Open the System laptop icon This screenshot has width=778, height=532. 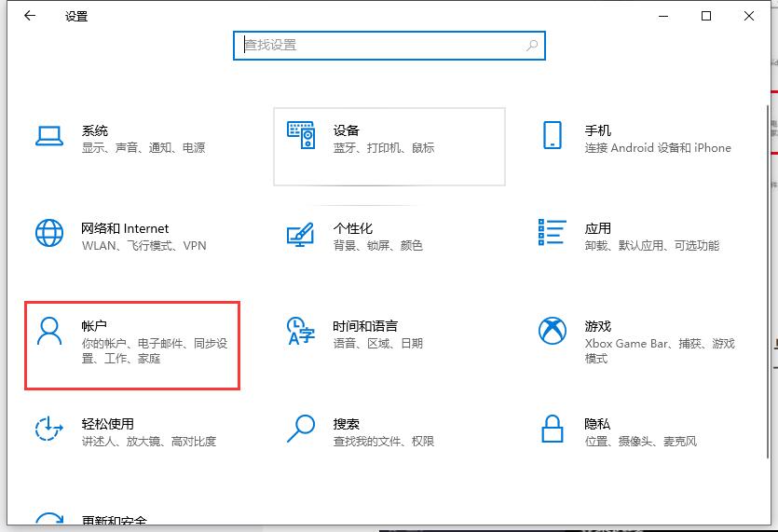tap(49, 135)
